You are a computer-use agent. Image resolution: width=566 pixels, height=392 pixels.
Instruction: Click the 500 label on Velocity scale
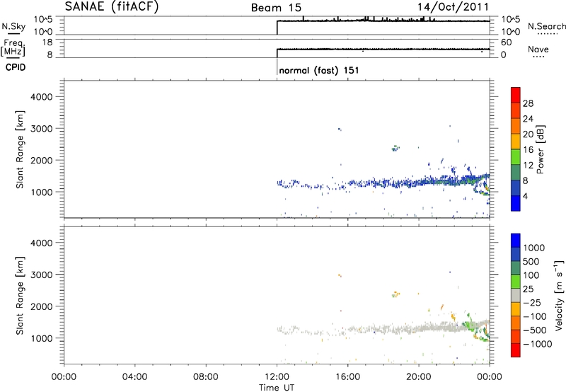click(x=531, y=262)
